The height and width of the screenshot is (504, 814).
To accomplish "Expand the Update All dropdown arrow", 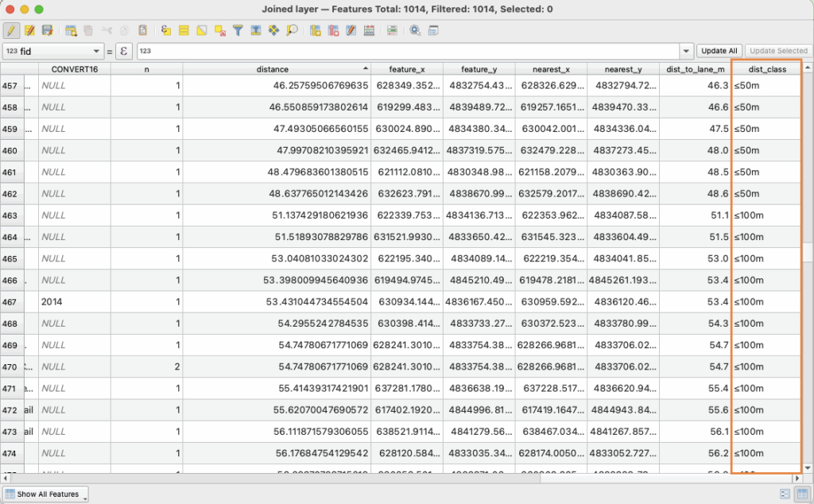I will coord(688,51).
